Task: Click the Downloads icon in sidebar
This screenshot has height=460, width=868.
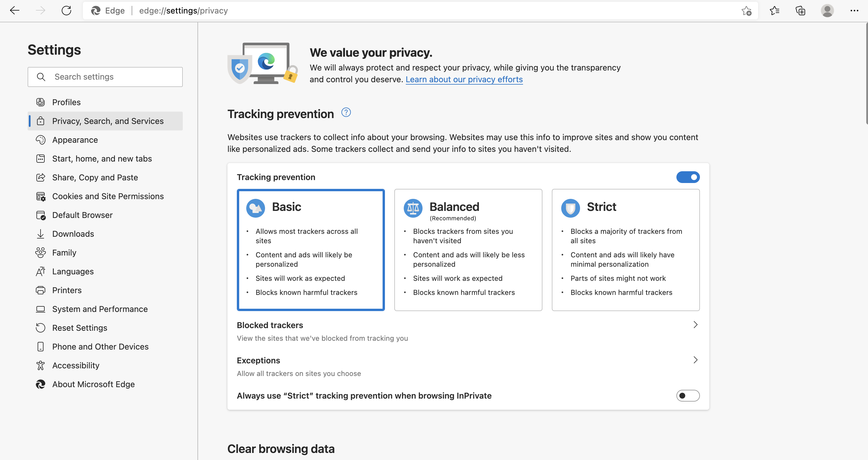Action: tap(41, 234)
